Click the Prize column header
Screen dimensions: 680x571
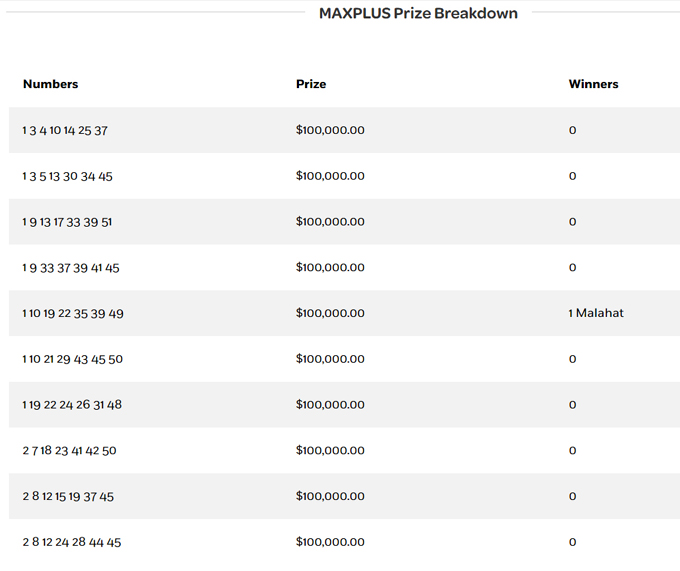coord(311,84)
